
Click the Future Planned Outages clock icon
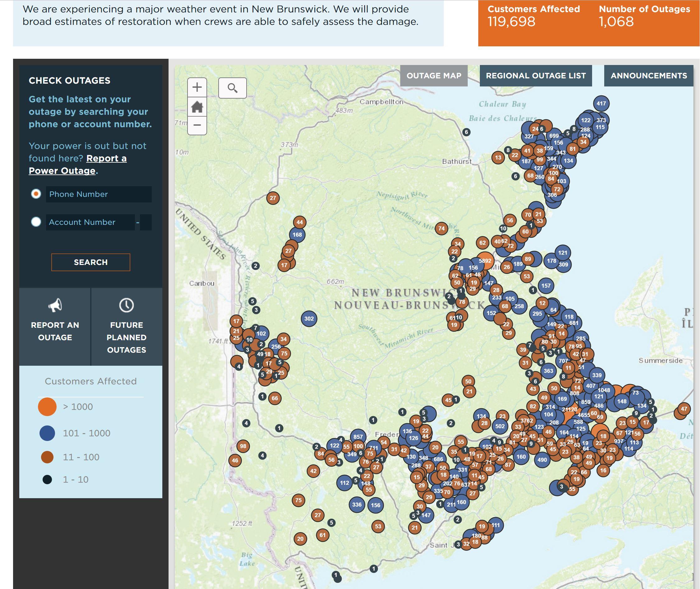pyautogui.click(x=127, y=305)
